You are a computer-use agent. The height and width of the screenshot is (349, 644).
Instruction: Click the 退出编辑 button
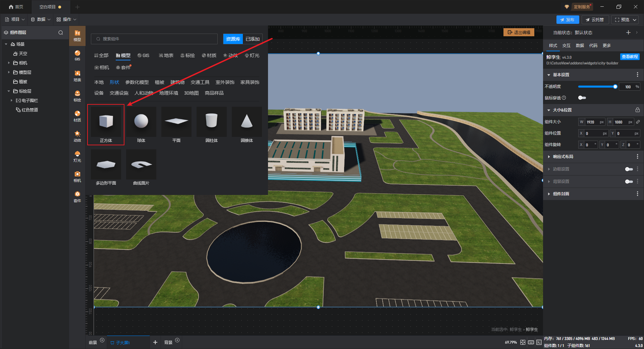tap(519, 32)
